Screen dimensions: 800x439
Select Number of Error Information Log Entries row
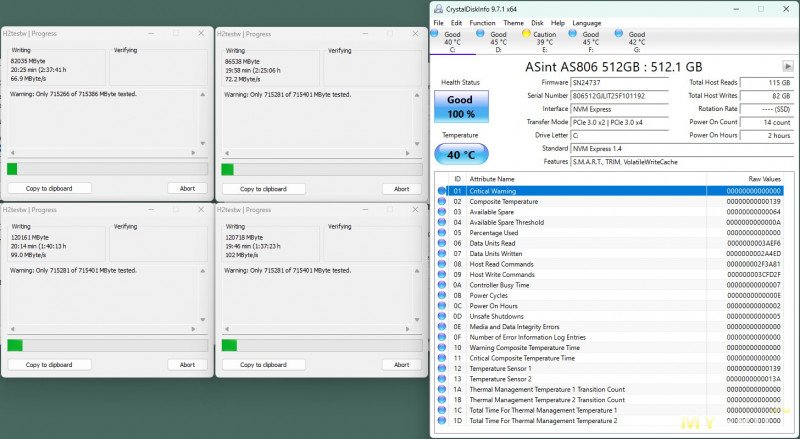pyautogui.click(x=610, y=337)
